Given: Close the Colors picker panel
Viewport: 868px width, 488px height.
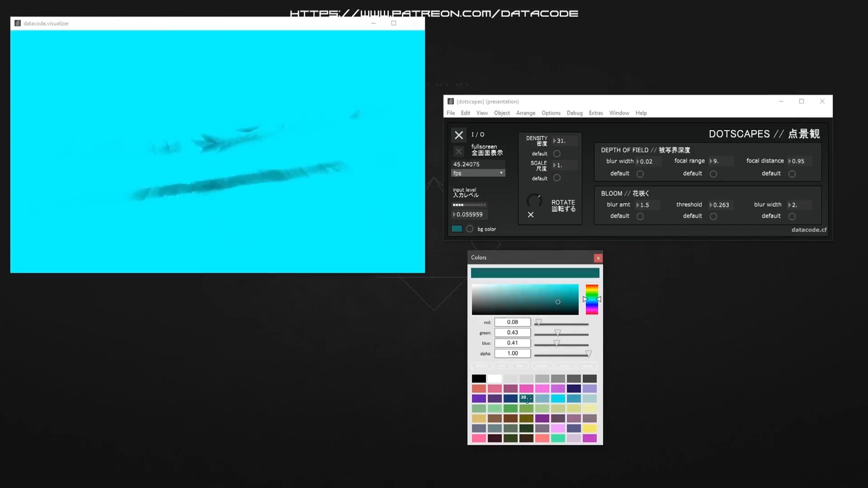Looking at the screenshot, I should [598, 258].
